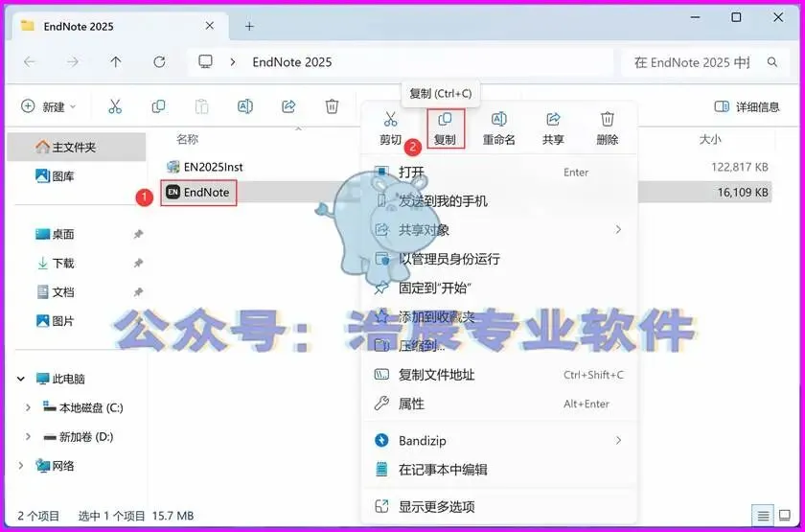This screenshot has width=805, height=532.
Task: Go back with the left arrow
Action: tap(30, 62)
